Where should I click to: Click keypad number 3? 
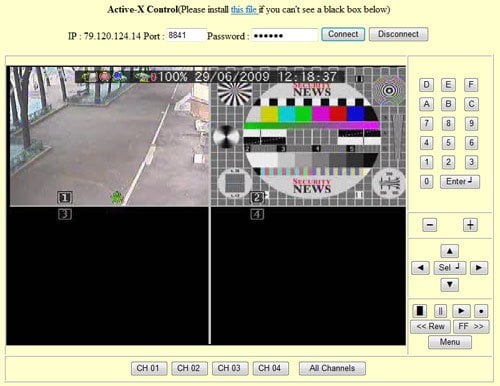[x=471, y=162]
